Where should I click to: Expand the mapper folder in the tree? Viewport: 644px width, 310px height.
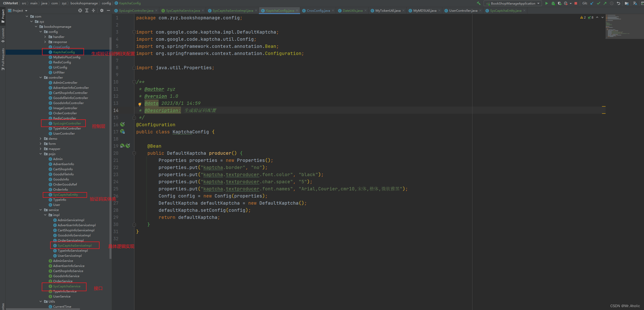tap(40, 149)
